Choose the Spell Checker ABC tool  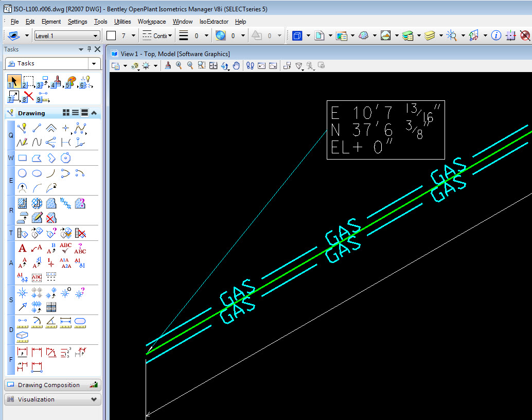[65, 248]
